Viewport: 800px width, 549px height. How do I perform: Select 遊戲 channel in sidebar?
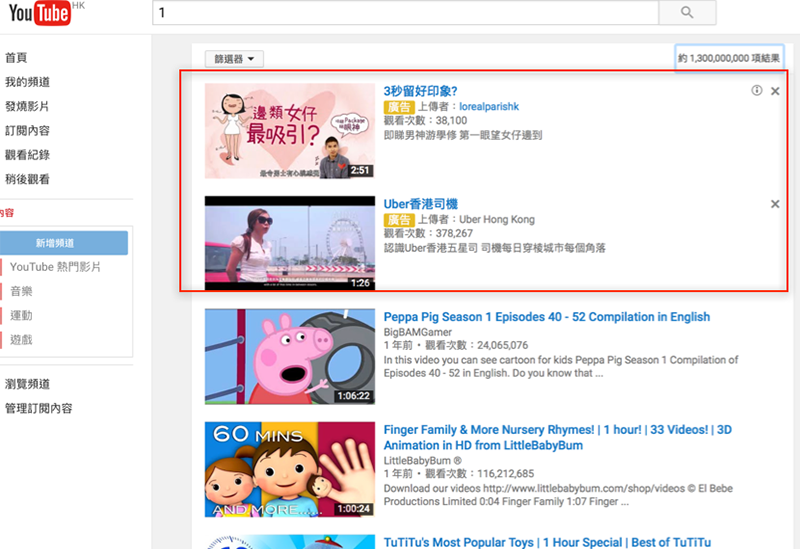[21, 339]
